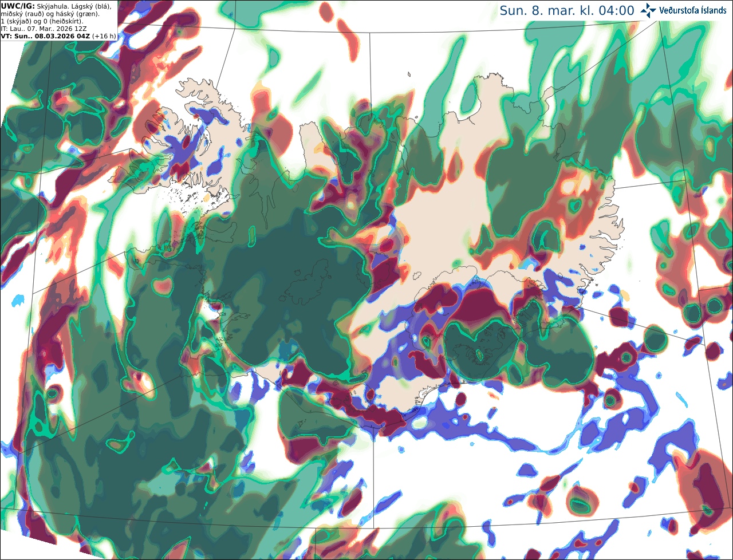
Task: Click the '1 (skýjað) og 0 (heiðskírt).' line
Action: (41, 21)
